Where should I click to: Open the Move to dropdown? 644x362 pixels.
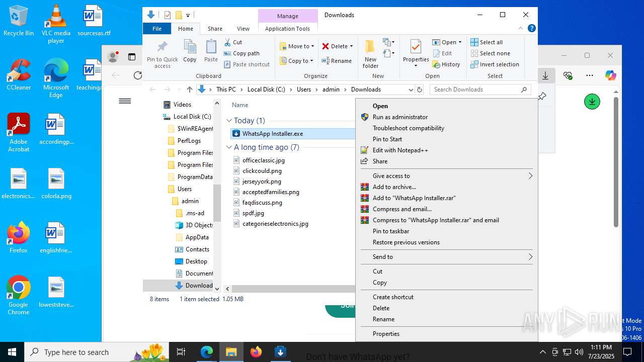(x=297, y=46)
